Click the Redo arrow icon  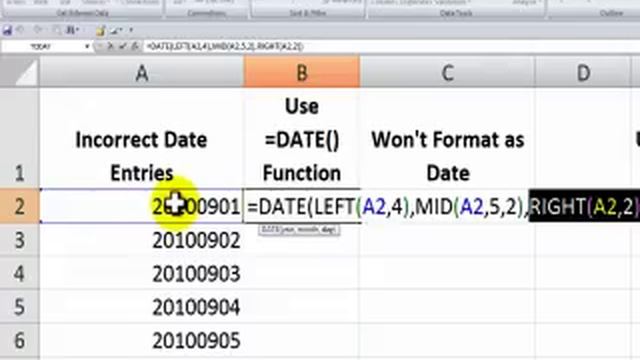coord(39,30)
